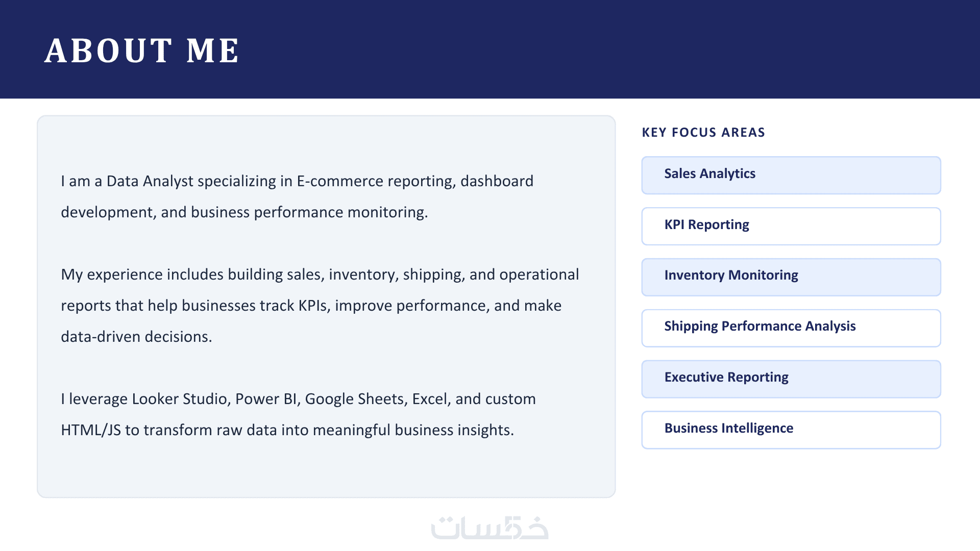Select the KPI Reporting box
The width and height of the screenshot is (980, 551).
click(x=791, y=226)
